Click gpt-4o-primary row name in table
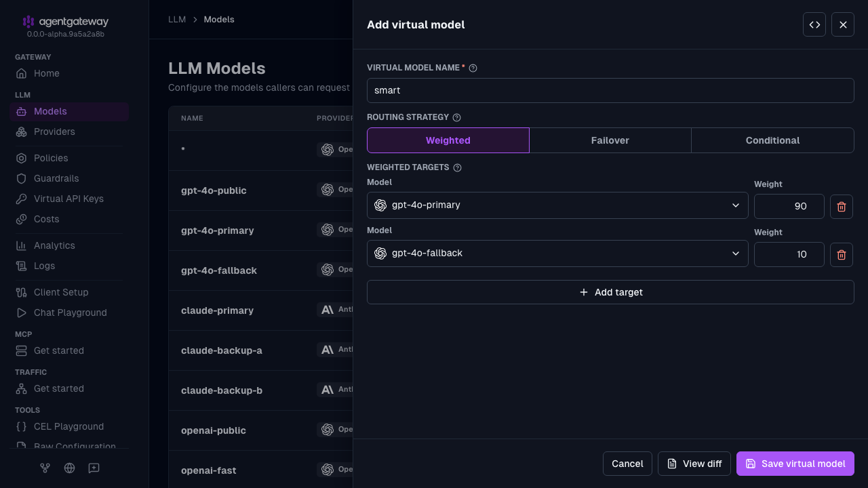Screen dimensions: 868x488 218,230
